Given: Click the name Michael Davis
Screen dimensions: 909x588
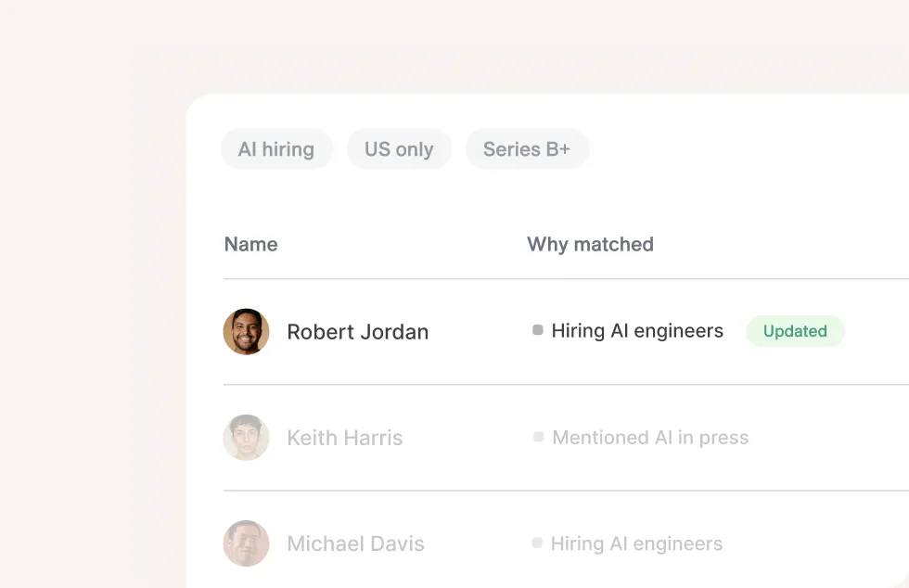Looking at the screenshot, I should [x=355, y=543].
